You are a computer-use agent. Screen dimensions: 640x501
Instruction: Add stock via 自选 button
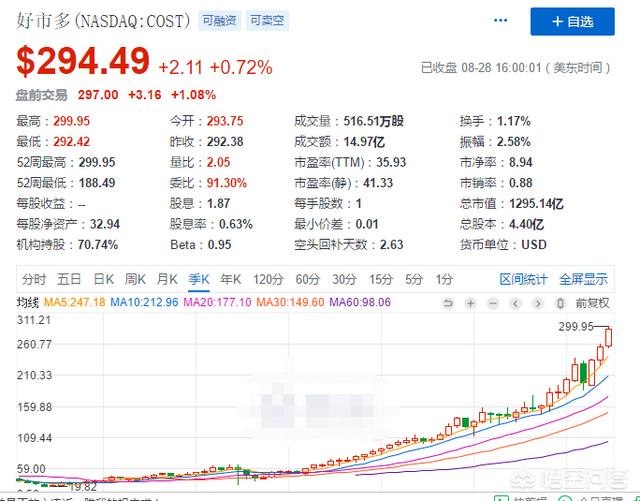[572, 21]
